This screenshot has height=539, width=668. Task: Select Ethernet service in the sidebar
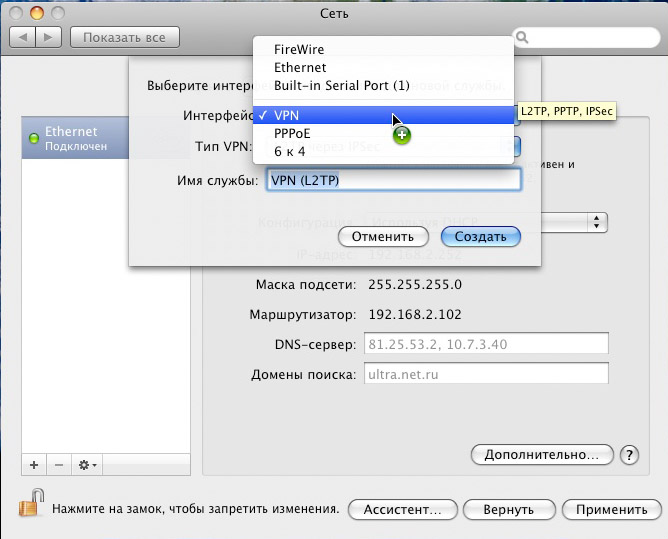pyautogui.click(x=75, y=138)
